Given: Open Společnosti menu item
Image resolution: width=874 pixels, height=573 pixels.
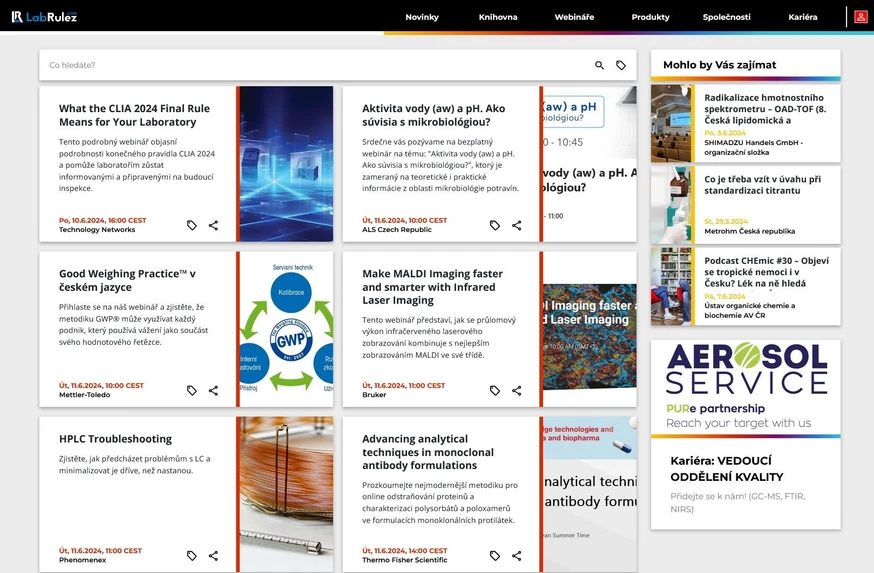Looking at the screenshot, I should (726, 17).
